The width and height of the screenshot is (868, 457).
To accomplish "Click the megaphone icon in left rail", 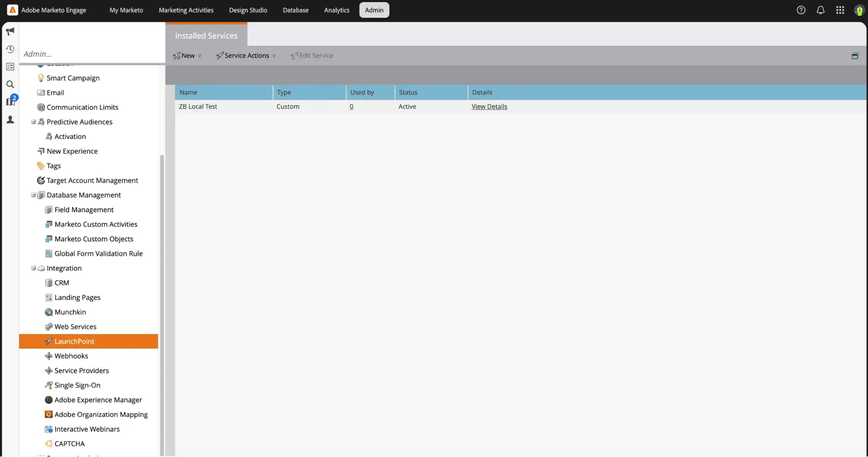I will coord(10,31).
